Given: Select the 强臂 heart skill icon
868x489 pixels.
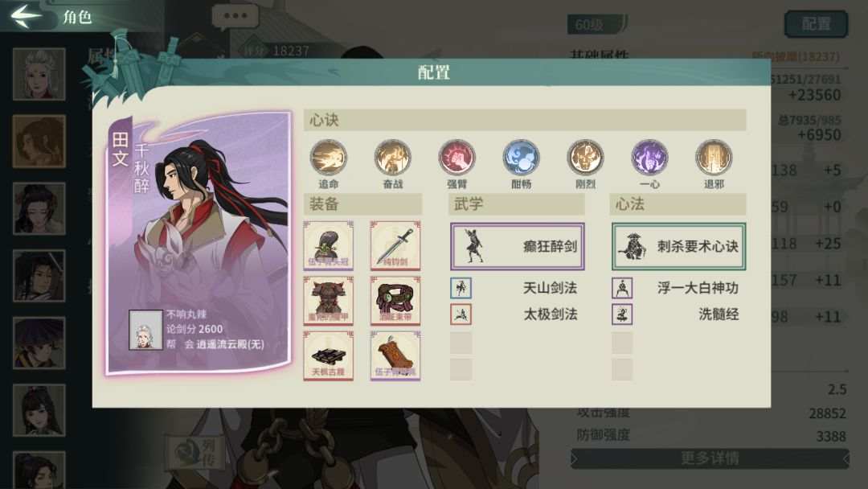Looking at the screenshot, I should 457,158.
